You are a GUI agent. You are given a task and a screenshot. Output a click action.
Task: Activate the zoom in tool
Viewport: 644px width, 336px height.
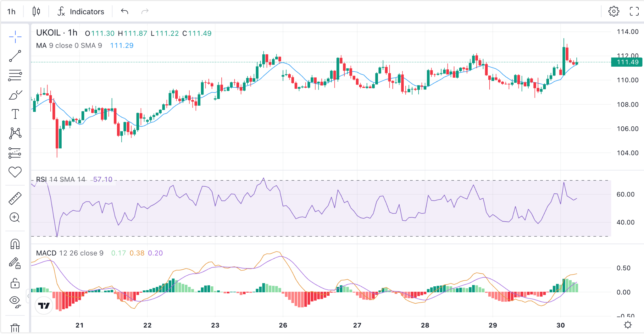tap(15, 218)
